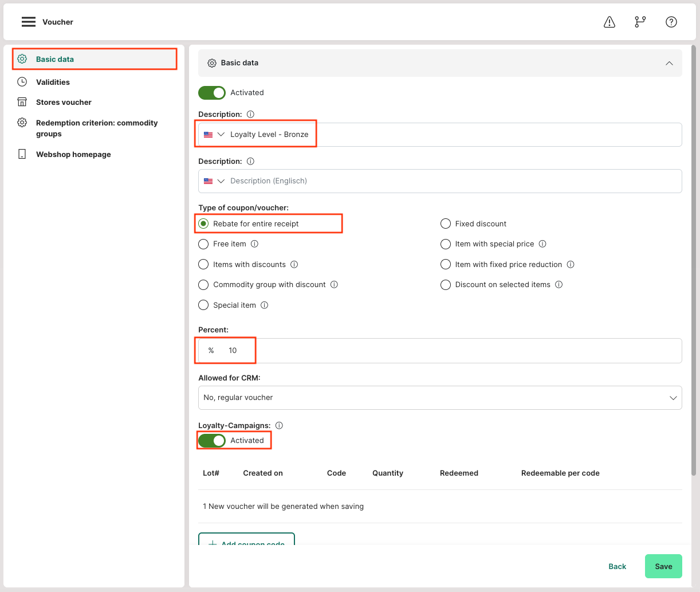Click the Back link
700x592 pixels.
(x=617, y=566)
